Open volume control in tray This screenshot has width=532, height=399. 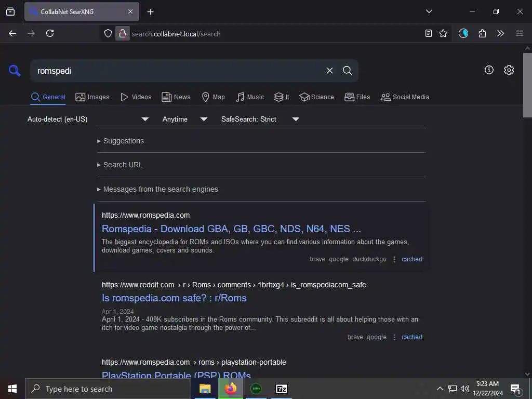point(465,389)
